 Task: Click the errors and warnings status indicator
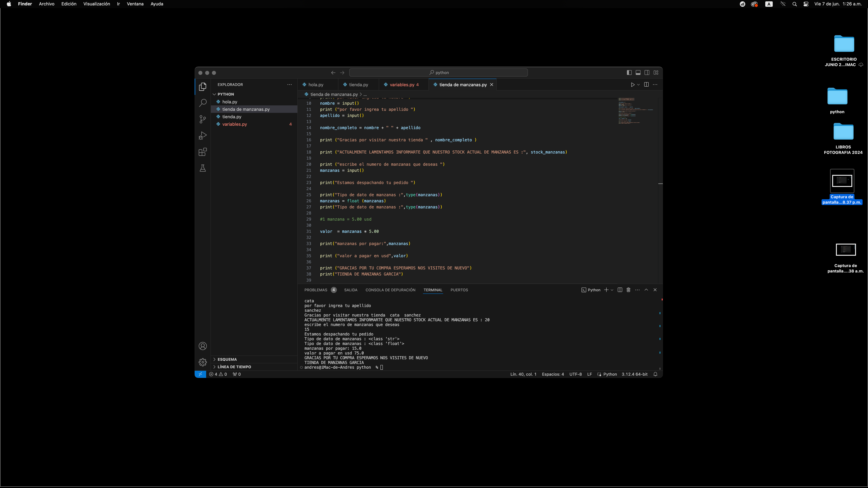pyautogui.click(x=218, y=374)
